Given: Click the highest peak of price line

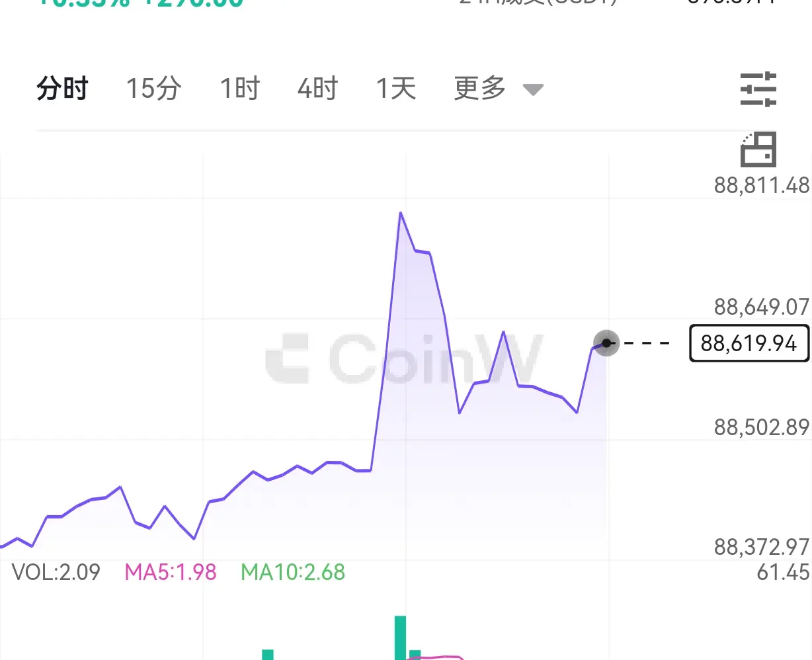Looking at the screenshot, I should click(x=401, y=213).
